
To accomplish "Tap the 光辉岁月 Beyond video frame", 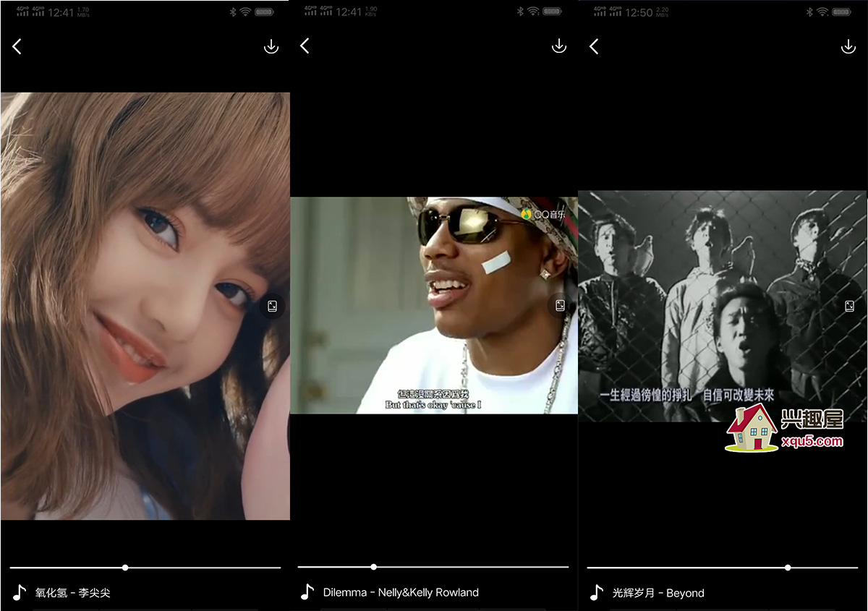I will pos(723,306).
